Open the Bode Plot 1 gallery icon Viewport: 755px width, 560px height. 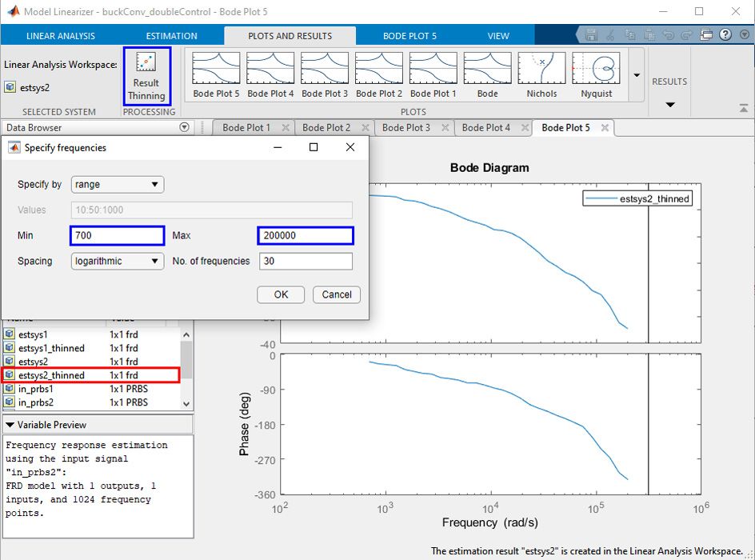click(x=433, y=70)
